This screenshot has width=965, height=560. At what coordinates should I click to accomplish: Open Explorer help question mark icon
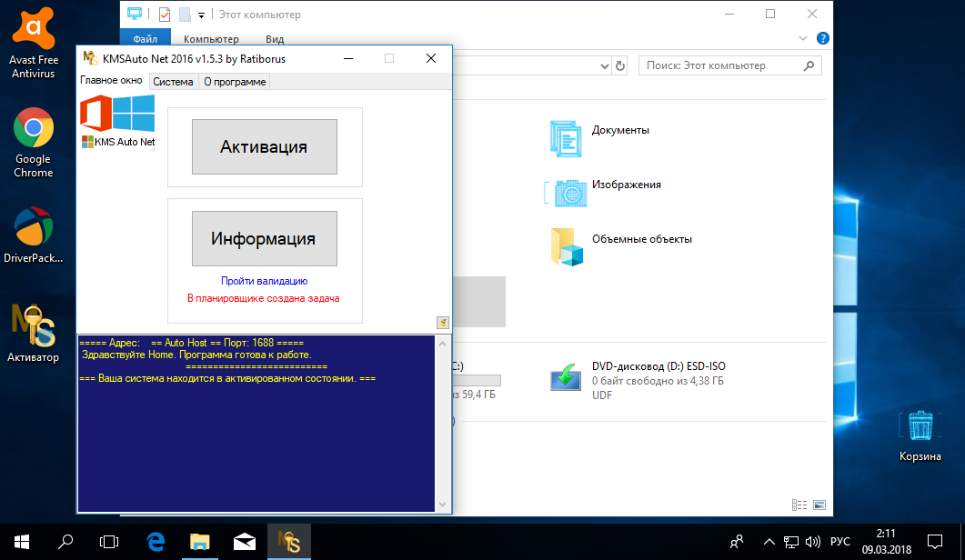[822, 38]
